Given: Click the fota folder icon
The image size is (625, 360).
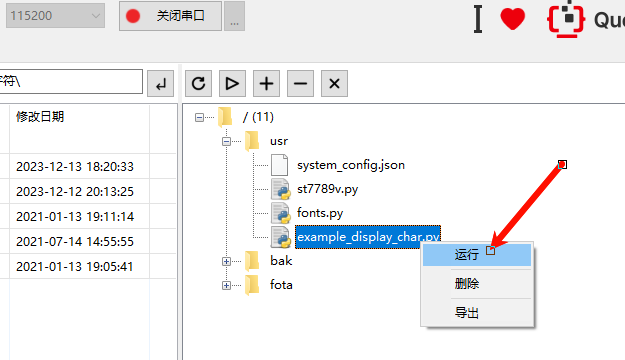Looking at the screenshot, I should [252, 285].
